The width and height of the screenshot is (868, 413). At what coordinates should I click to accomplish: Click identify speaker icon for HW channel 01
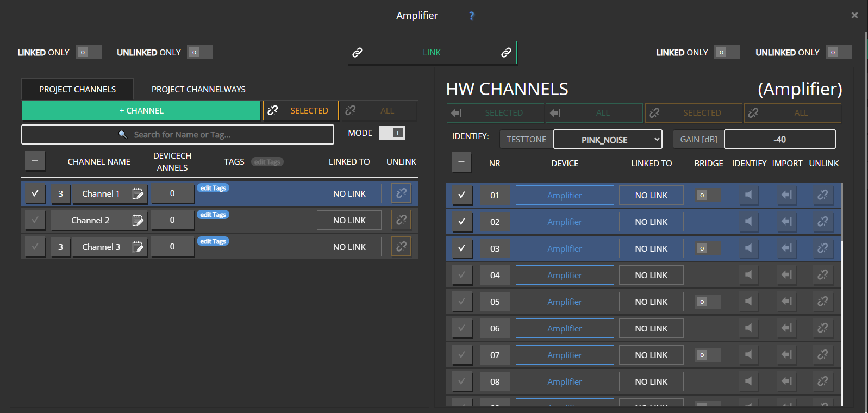click(x=748, y=195)
